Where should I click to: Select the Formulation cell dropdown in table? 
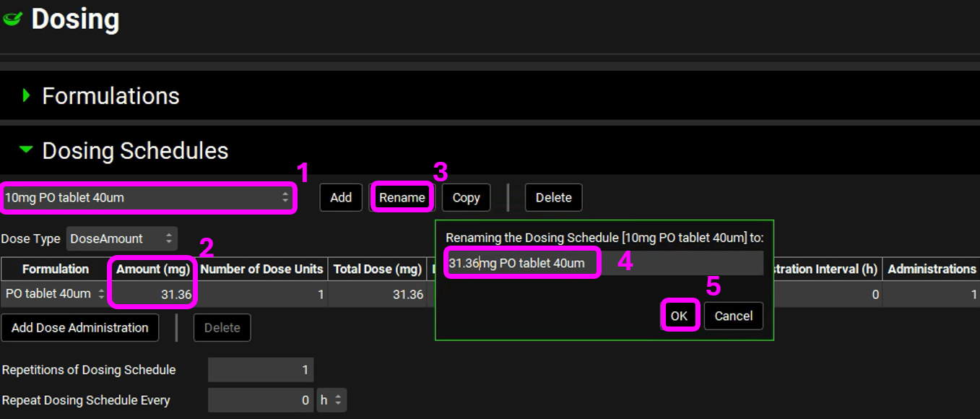click(55, 294)
